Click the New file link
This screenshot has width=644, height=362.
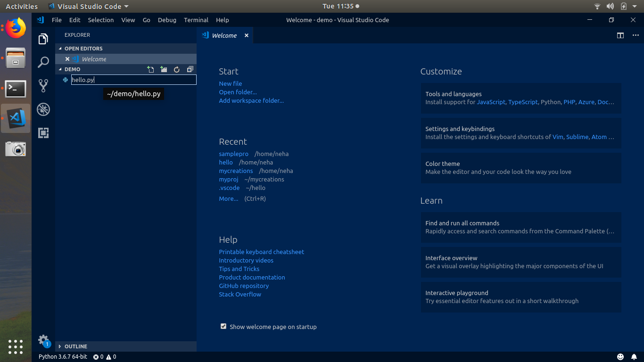point(231,83)
